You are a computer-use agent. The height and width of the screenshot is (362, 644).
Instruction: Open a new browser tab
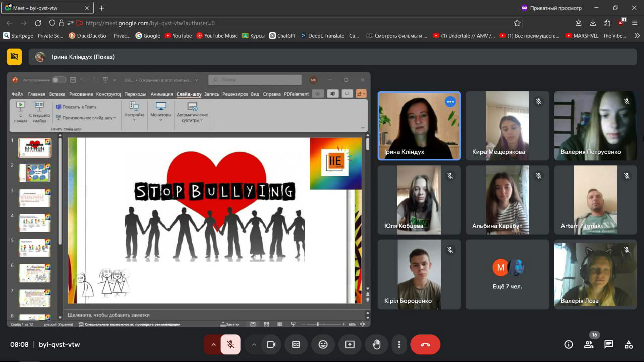click(102, 8)
